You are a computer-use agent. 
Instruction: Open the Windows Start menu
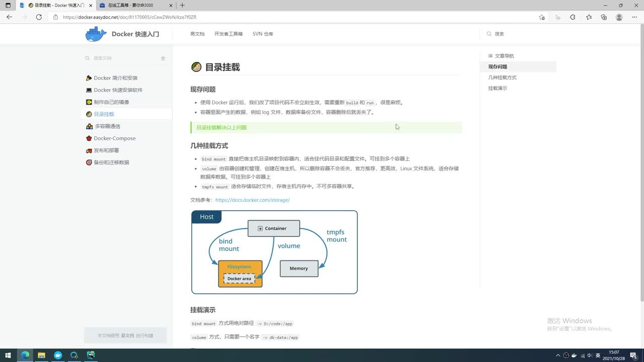tap(8, 355)
